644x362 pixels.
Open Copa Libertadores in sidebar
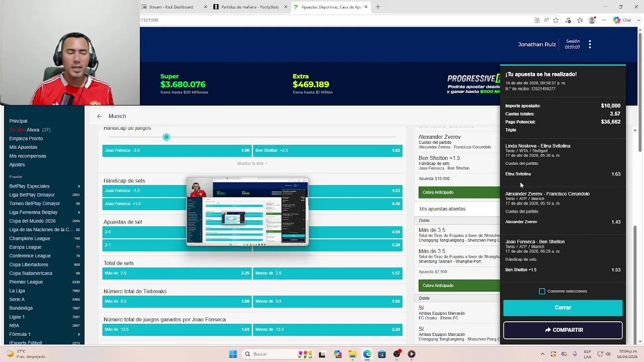point(29,264)
